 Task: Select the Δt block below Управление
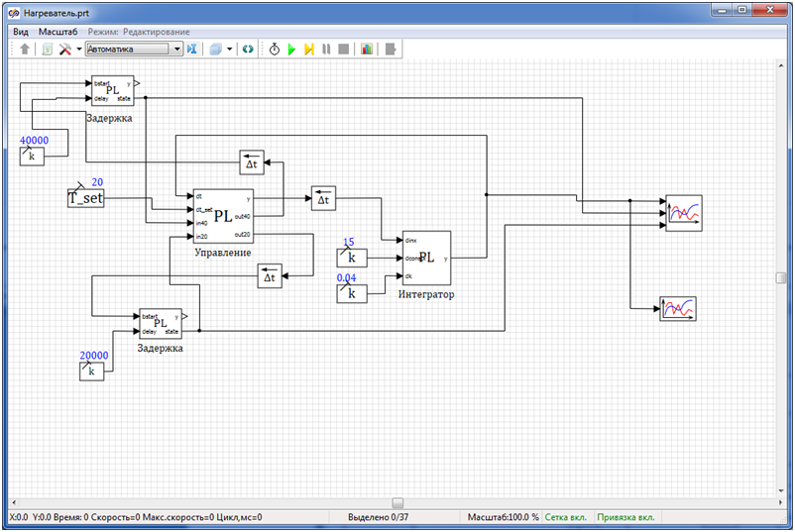pyautogui.click(x=270, y=276)
